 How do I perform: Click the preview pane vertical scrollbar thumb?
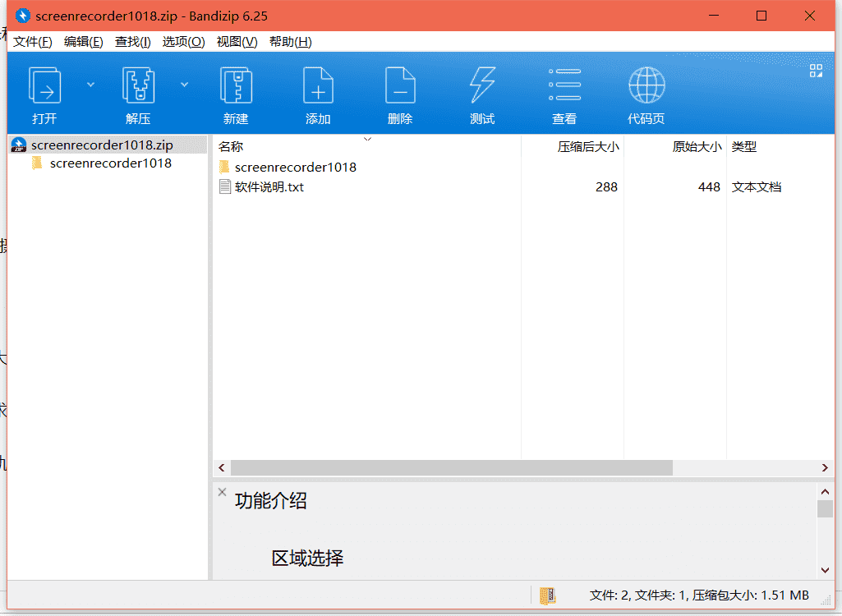point(826,508)
